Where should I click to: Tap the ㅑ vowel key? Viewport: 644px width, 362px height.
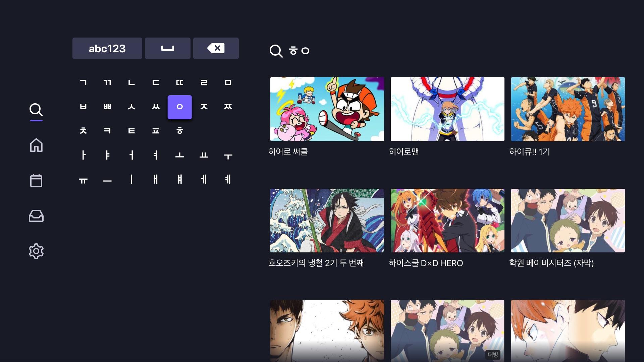coord(107,155)
